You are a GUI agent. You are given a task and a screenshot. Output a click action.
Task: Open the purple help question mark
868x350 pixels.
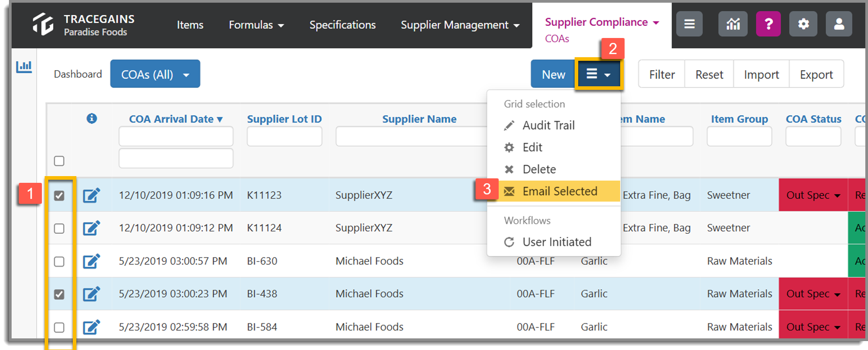tap(768, 24)
